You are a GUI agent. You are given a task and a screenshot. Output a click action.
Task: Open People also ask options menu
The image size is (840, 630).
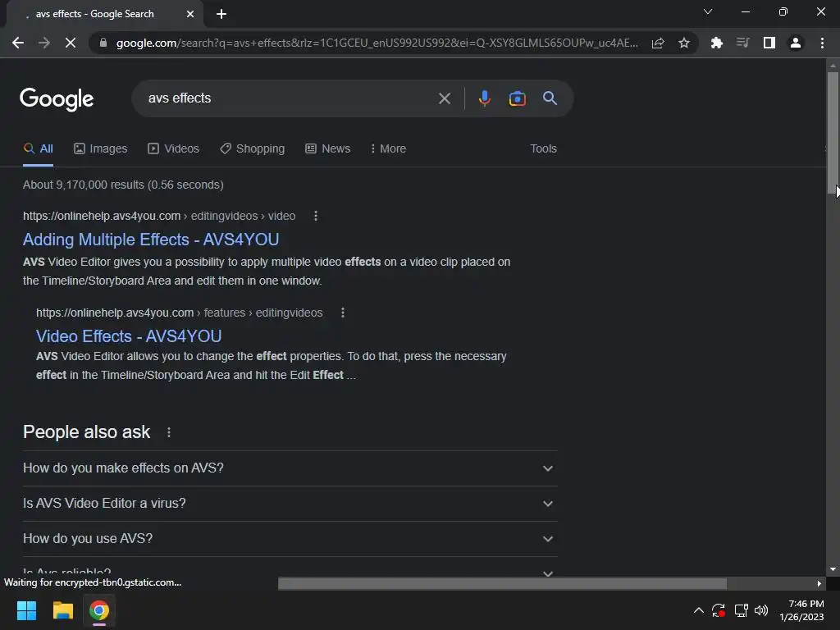tap(169, 432)
